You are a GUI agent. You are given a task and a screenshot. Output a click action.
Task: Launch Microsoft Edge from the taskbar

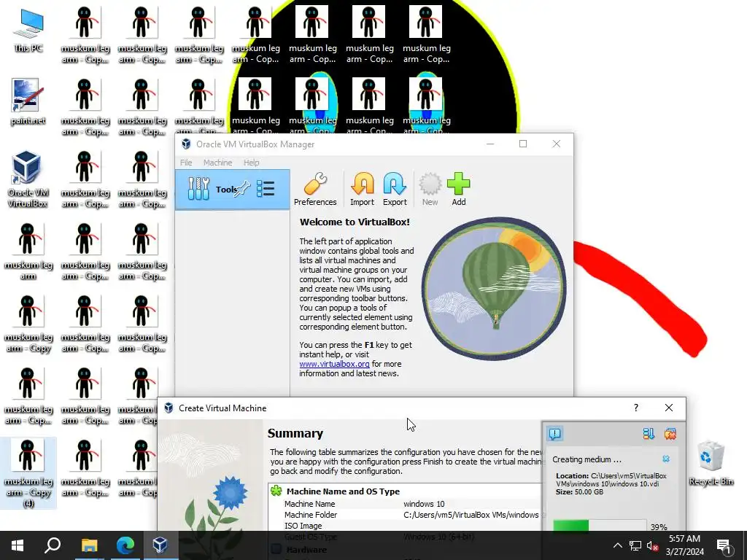click(125, 545)
